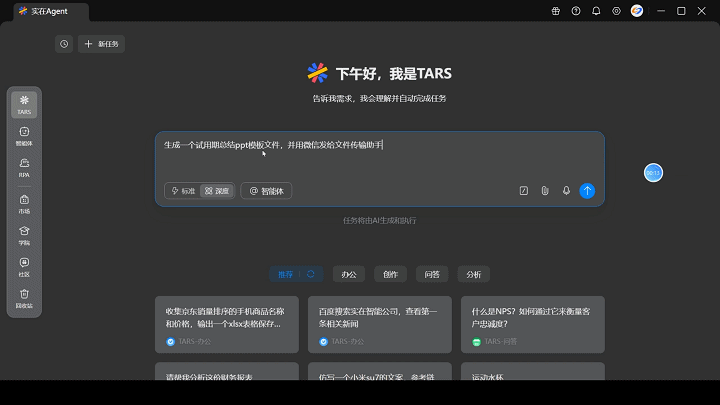Open the 什么是NPS suggestion card
Image resolution: width=720 pixels, height=405 pixels.
point(533,325)
